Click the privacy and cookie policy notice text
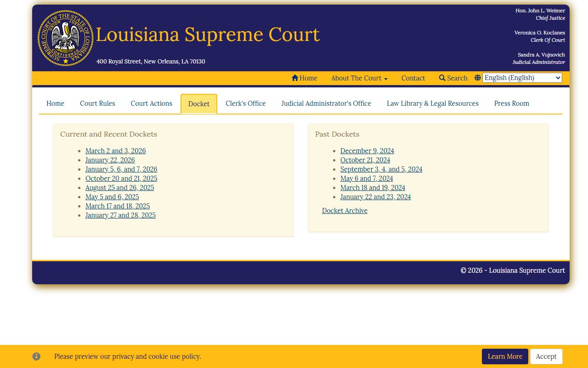 (x=128, y=356)
